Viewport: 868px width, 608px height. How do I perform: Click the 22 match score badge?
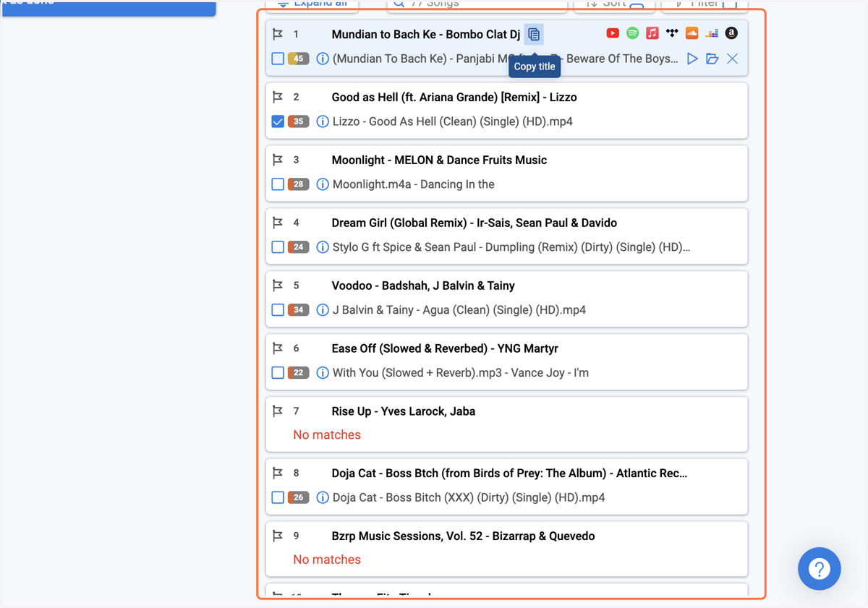pos(299,373)
